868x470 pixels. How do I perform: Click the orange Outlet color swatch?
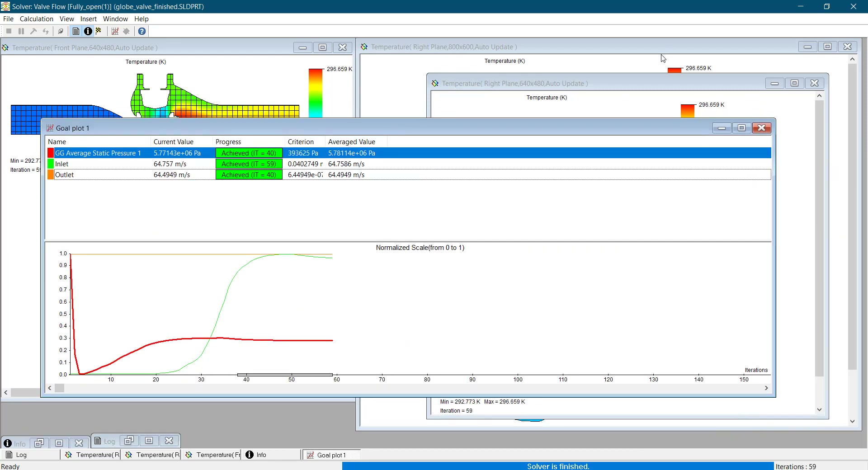tap(51, 174)
